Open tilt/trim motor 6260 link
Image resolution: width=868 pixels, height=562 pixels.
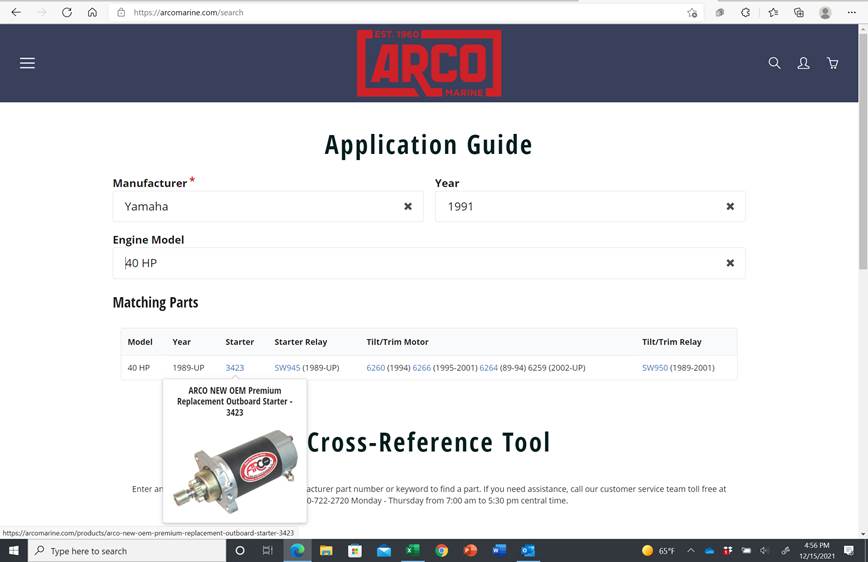[x=376, y=368]
